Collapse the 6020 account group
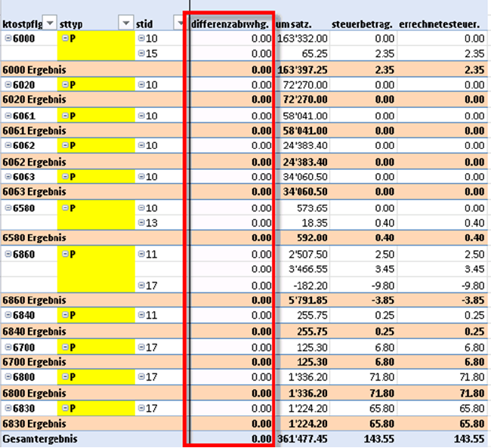This screenshot has width=491, height=448. point(8,85)
